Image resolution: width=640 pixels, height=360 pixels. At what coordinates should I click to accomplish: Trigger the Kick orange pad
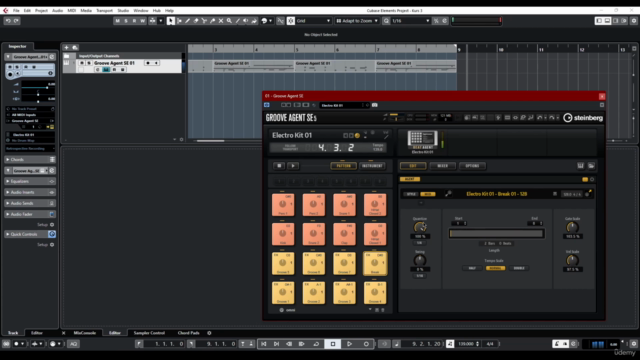click(x=283, y=234)
